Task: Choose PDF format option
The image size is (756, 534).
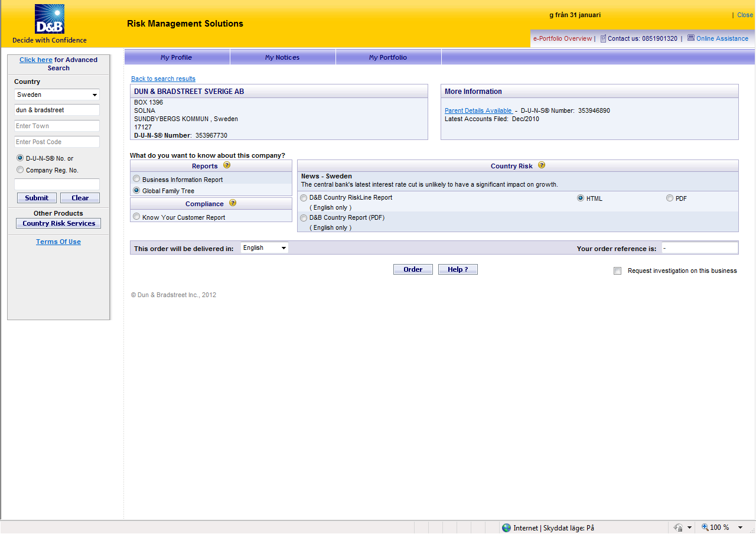Action: [x=670, y=198]
